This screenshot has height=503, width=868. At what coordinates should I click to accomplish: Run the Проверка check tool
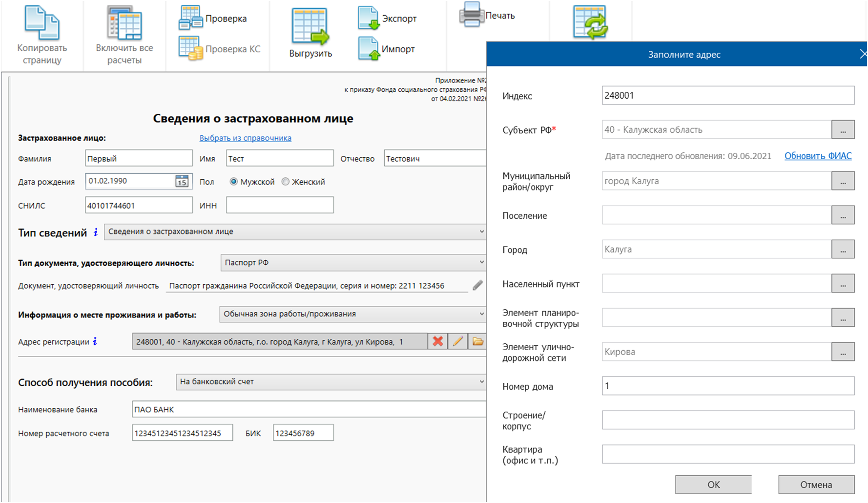coord(191,19)
